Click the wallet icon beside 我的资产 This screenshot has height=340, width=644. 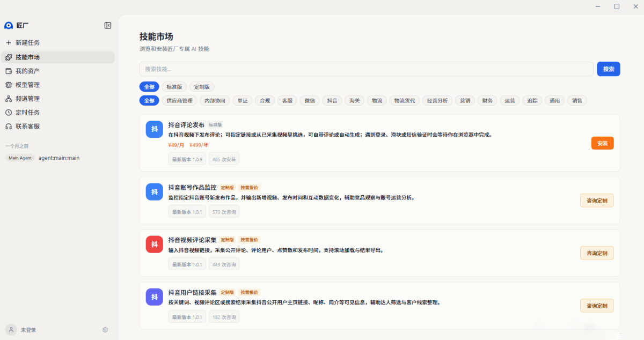point(9,71)
